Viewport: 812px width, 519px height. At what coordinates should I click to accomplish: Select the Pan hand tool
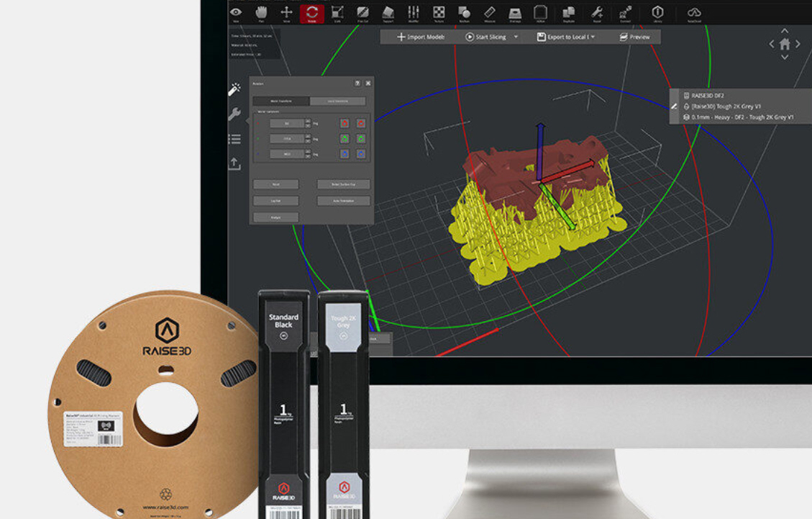click(x=260, y=11)
